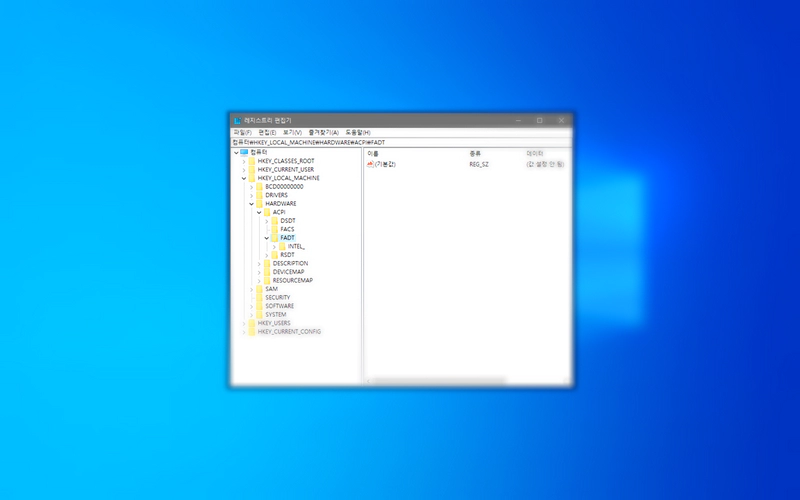Expand the HKEY_USERS tree node
Screen dimensions: 800x500
(244, 323)
